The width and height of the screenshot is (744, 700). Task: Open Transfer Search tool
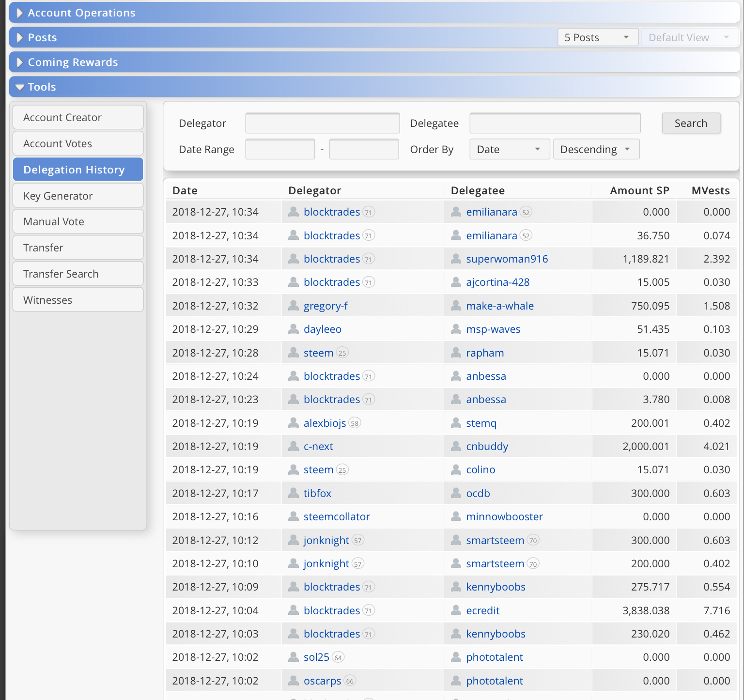pyautogui.click(x=78, y=274)
